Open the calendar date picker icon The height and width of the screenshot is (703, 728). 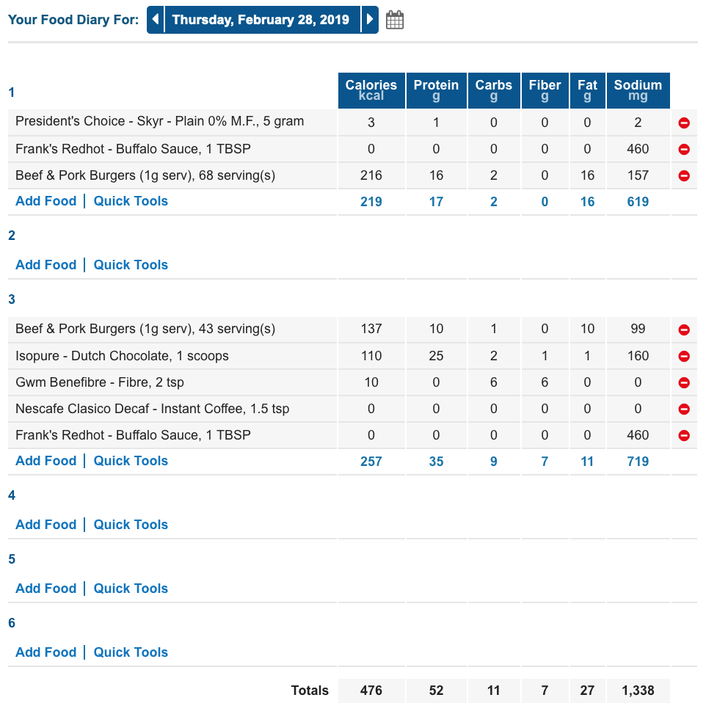click(x=395, y=20)
